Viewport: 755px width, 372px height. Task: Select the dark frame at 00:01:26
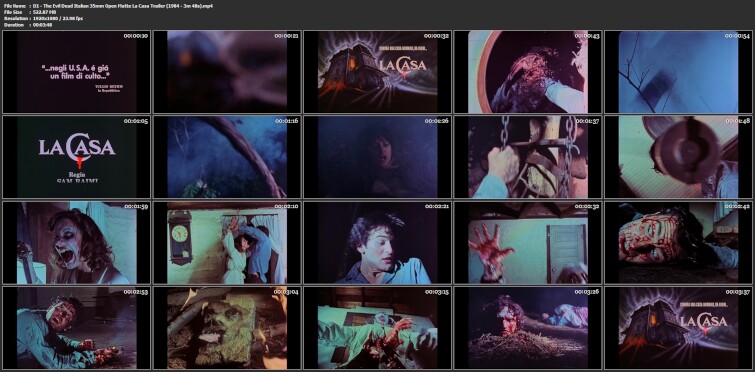pos(378,157)
